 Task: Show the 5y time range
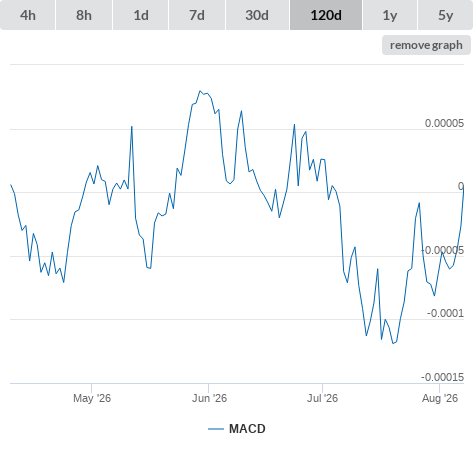[x=446, y=15]
